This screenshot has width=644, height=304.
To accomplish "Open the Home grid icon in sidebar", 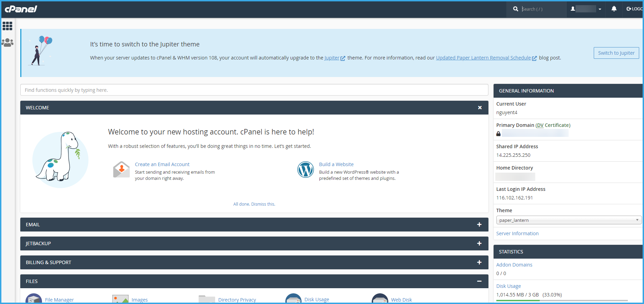I will (x=7, y=26).
